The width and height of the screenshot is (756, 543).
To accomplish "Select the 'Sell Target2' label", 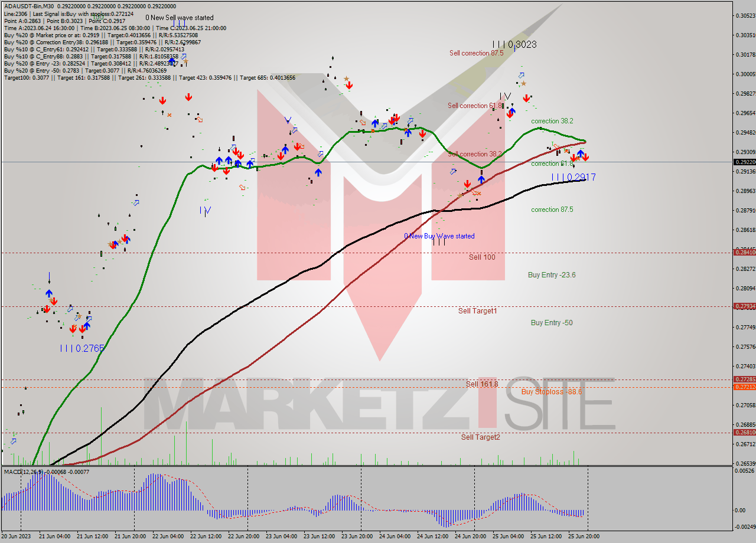I will point(481,437).
